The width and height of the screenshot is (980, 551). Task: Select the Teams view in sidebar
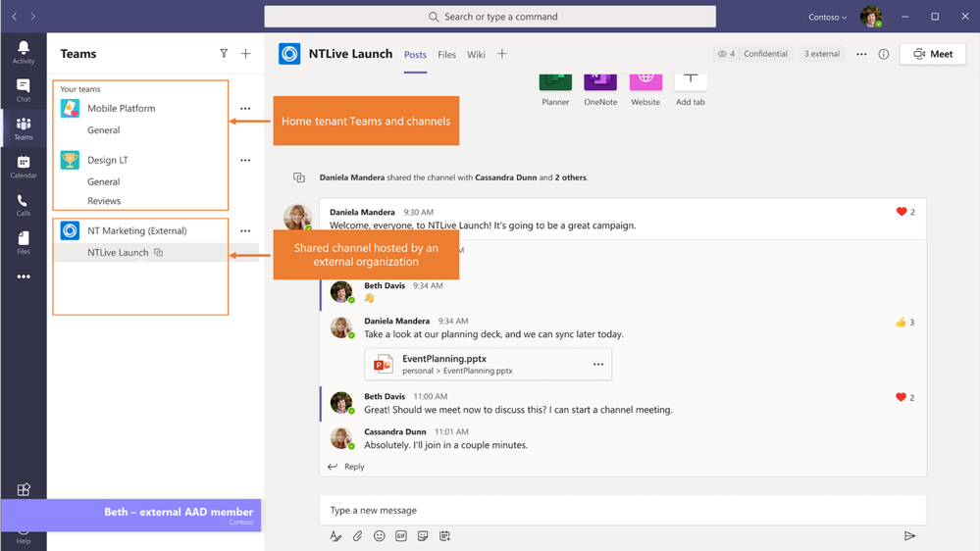(x=24, y=128)
